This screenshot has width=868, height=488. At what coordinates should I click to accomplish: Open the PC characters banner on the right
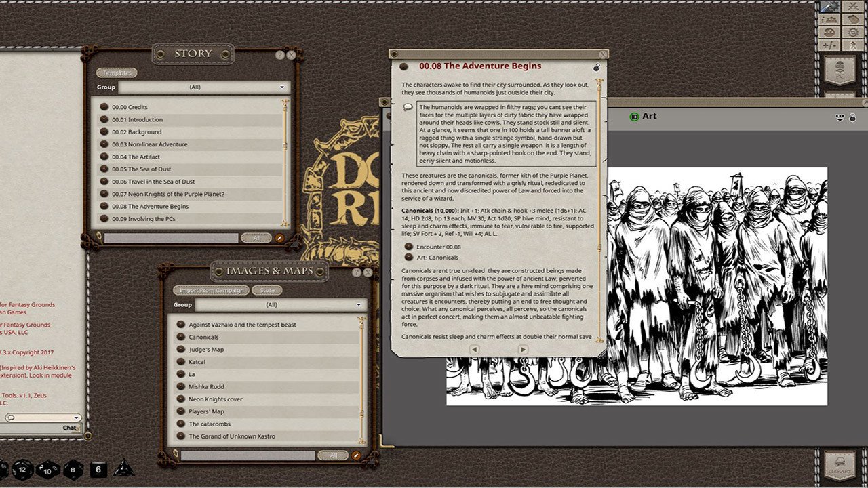[x=841, y=68]
